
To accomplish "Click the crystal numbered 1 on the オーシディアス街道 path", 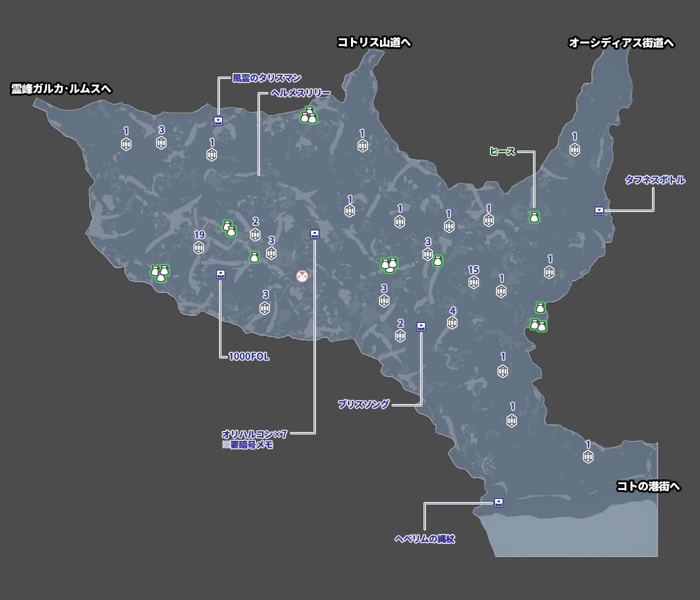I will (x=574, y=149).
